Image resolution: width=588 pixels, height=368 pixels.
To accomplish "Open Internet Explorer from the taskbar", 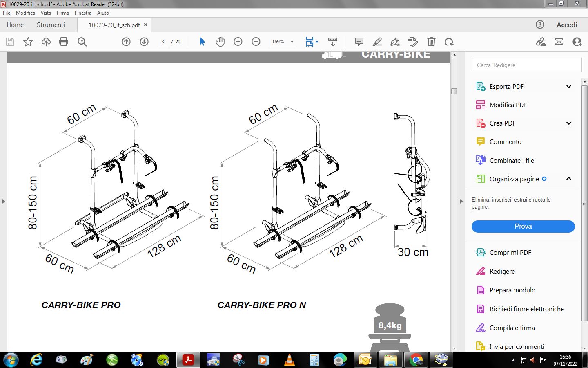I will 36,360.
